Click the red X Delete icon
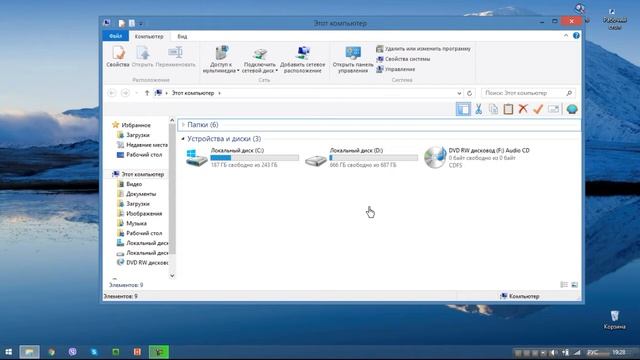The height and width of the screenshot is (360, 640). tap(523, 109)
